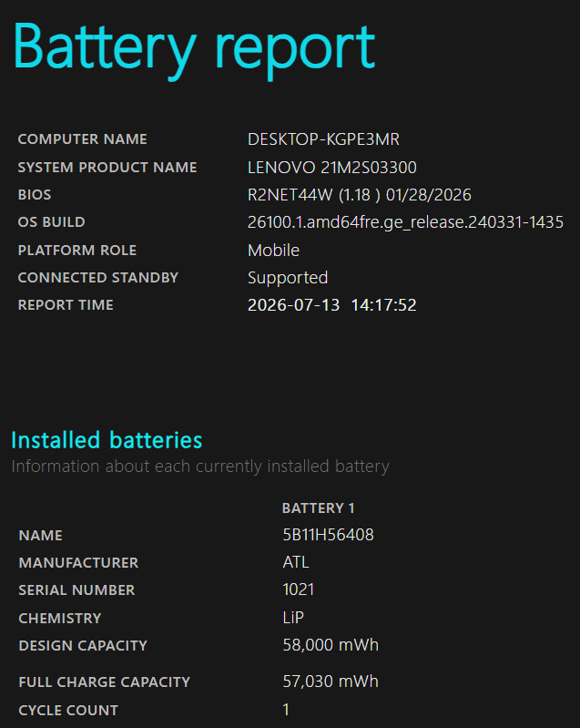The width and height of the screenshot is (580, 728).
Task: Select the full charge capacity 57,030 mWh
Action: [331, 682]
